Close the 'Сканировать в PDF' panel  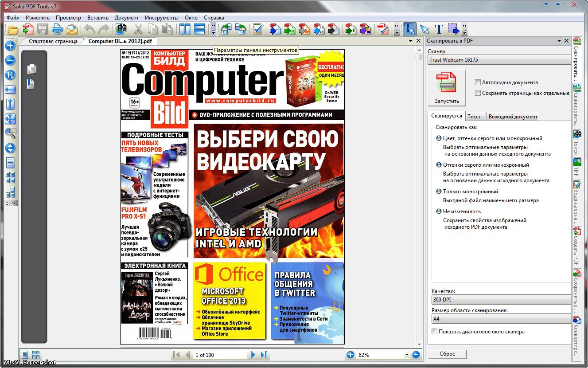tap(567, 41)
